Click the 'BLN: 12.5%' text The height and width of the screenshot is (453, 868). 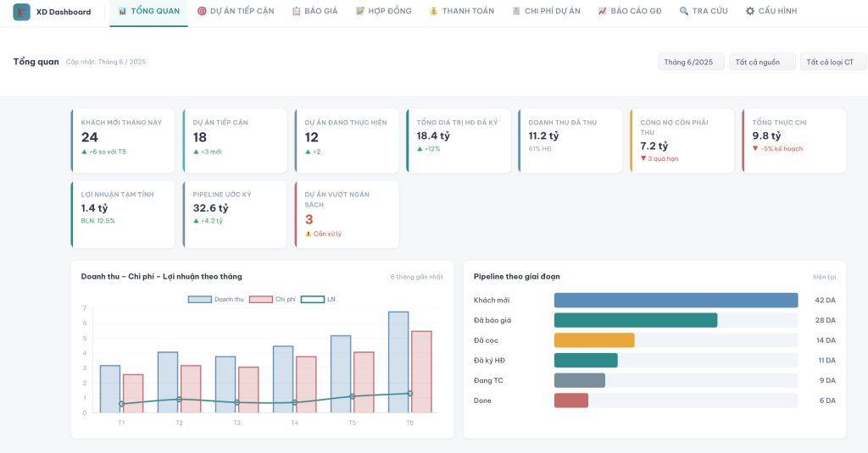coord(98,221)
